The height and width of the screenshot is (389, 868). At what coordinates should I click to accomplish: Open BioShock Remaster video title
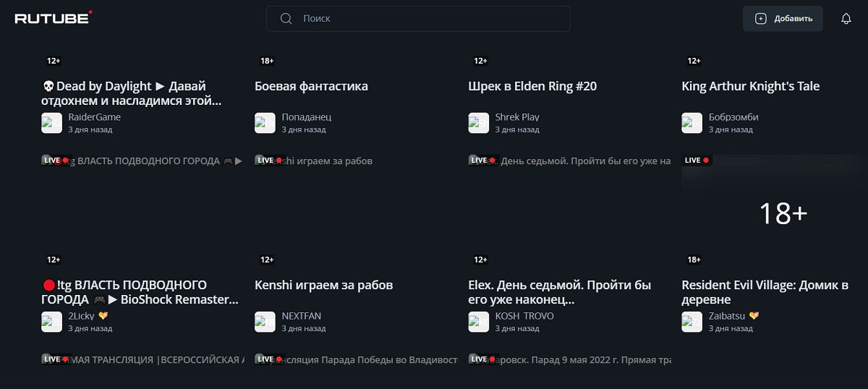point(140,292)
